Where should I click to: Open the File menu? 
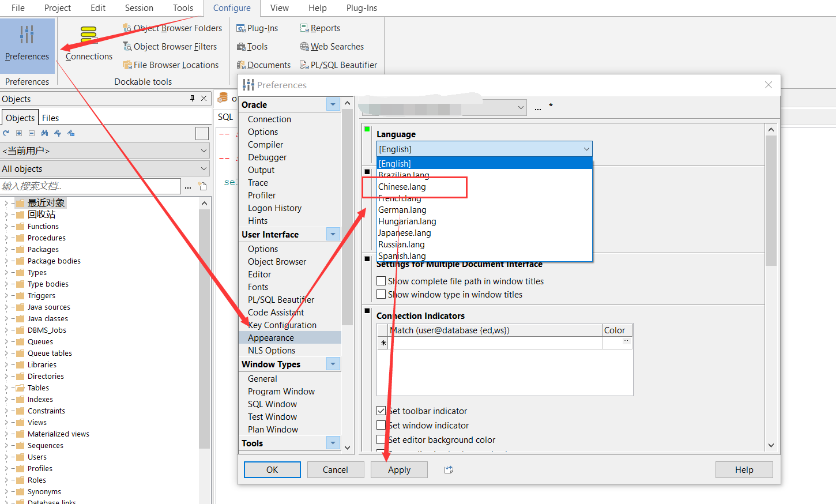point(18,8)
